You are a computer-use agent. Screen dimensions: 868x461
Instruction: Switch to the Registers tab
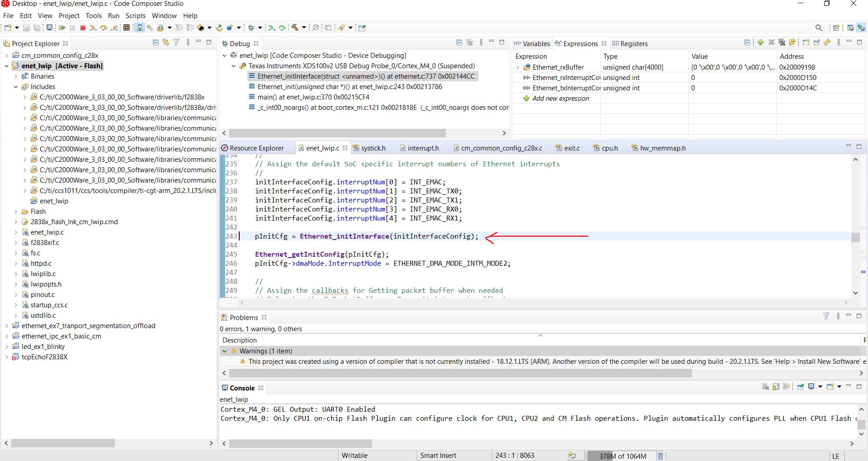(x=633, y=44)
